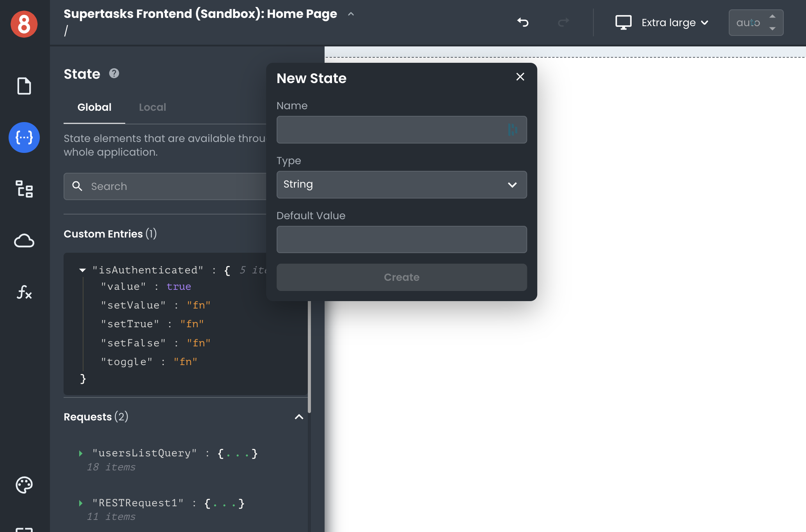This screenshot has height=532, width=806.
Task: Open the Type dropdown in New State
Action: tap(401, 184)
